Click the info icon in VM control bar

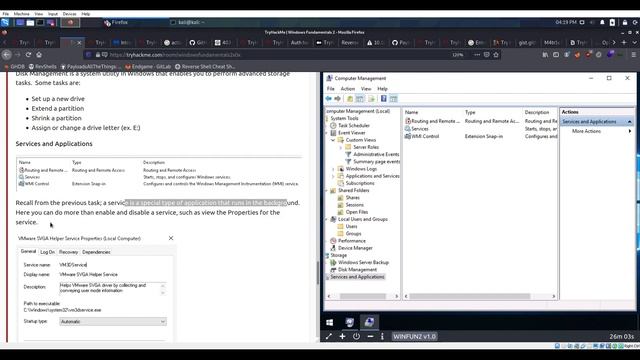tap(382, 336)
